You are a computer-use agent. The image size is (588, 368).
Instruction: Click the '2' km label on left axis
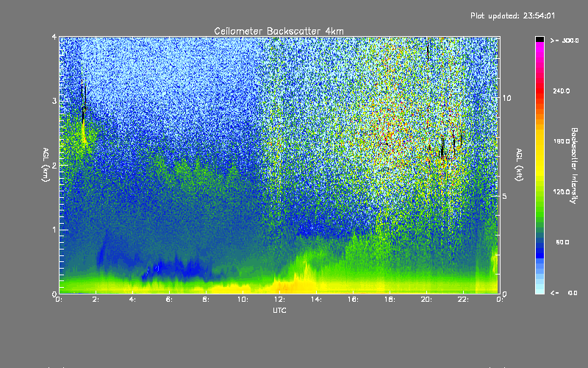click(54, 166)
